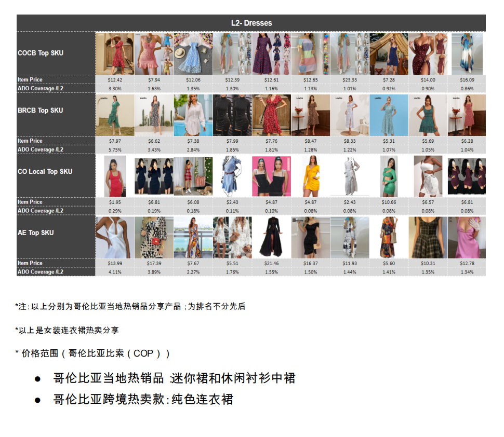Select the white halter dress in AE row
The image size is (504, 437).
(x=114, y=238)
